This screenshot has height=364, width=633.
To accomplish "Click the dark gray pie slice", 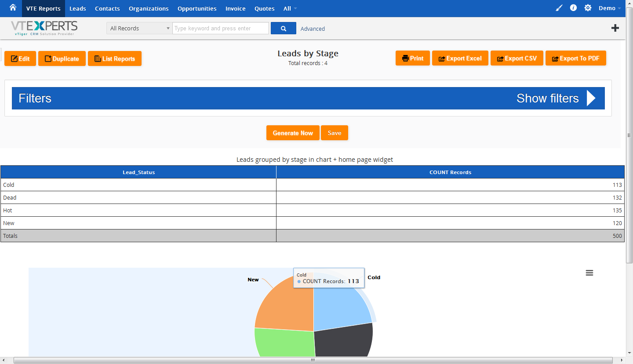I will [x=345, y=341].
